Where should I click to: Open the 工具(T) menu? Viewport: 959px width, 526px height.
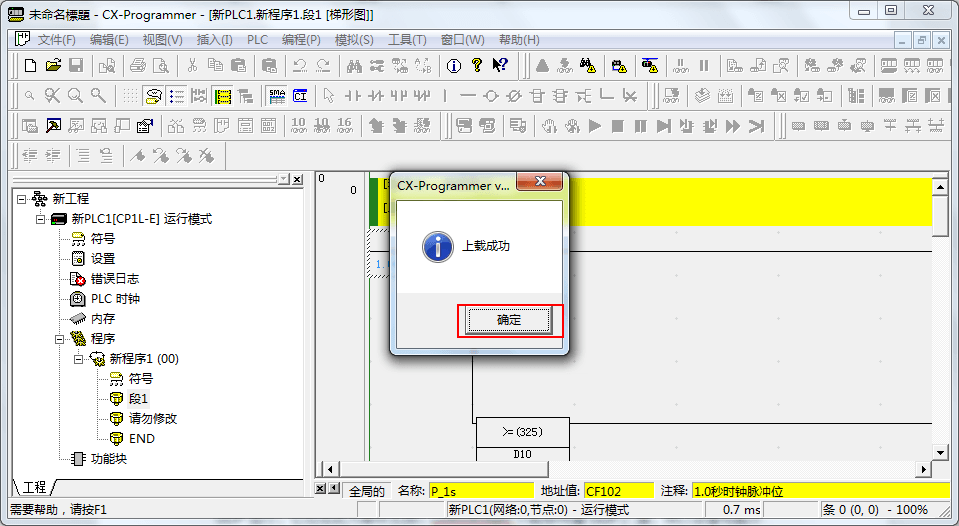tap(407, 40)
